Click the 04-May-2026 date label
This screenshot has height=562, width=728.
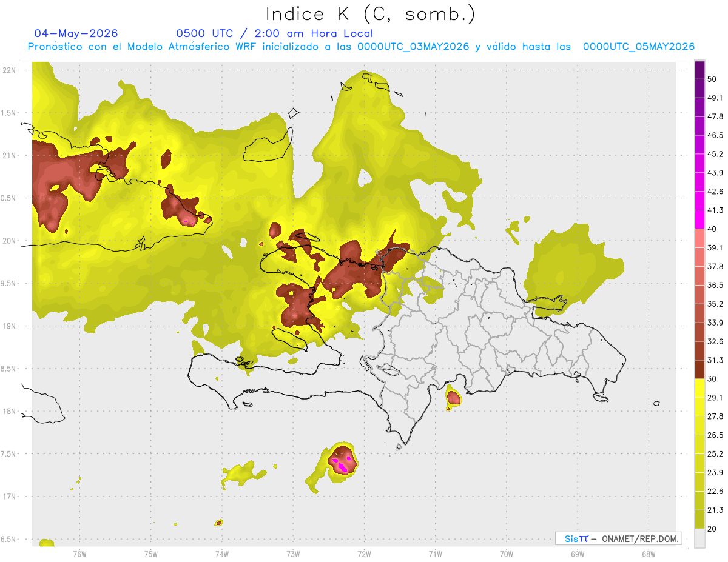pyautogui.click(x=76, y=33)
